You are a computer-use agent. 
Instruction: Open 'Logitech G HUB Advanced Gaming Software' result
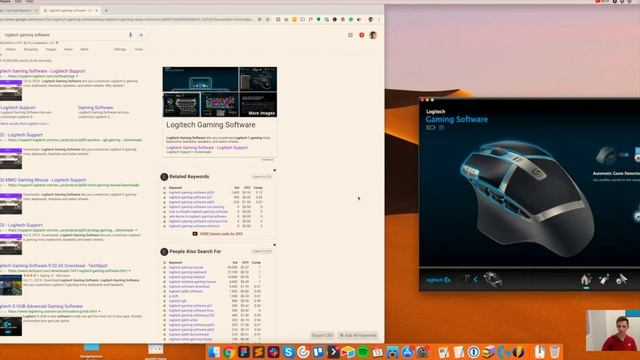41,306
